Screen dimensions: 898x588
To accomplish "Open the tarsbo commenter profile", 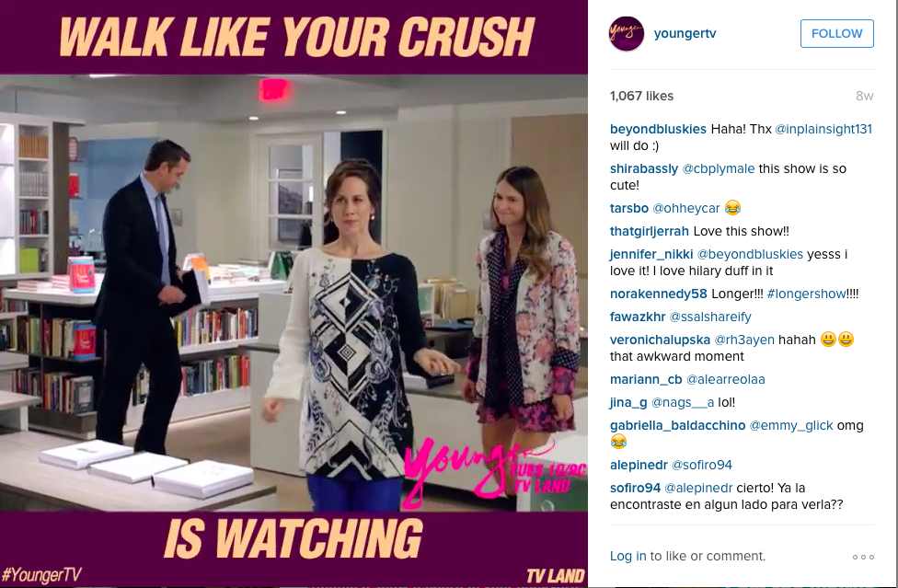I will click(628, 208).
